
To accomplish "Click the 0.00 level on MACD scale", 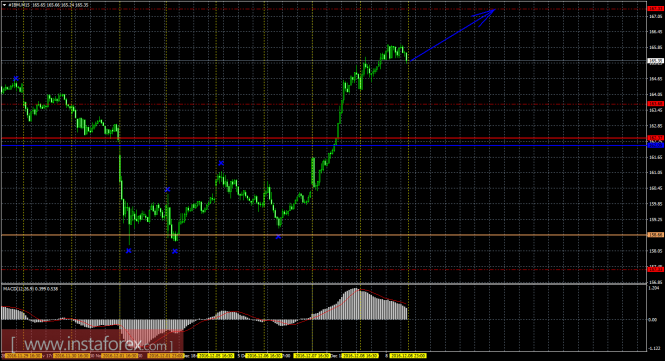I will 653,320.
